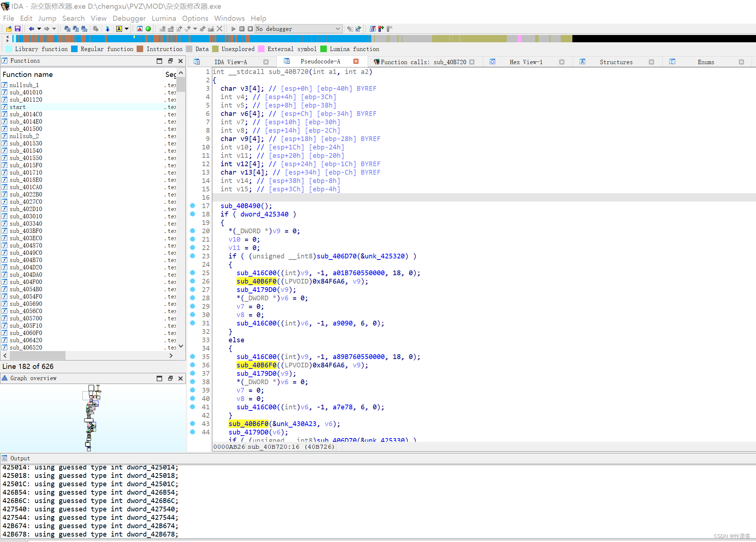Click the binoculars text search icon
Image resolution: width=756 pixels, height=542 pixels.
(x=75, y=29)
